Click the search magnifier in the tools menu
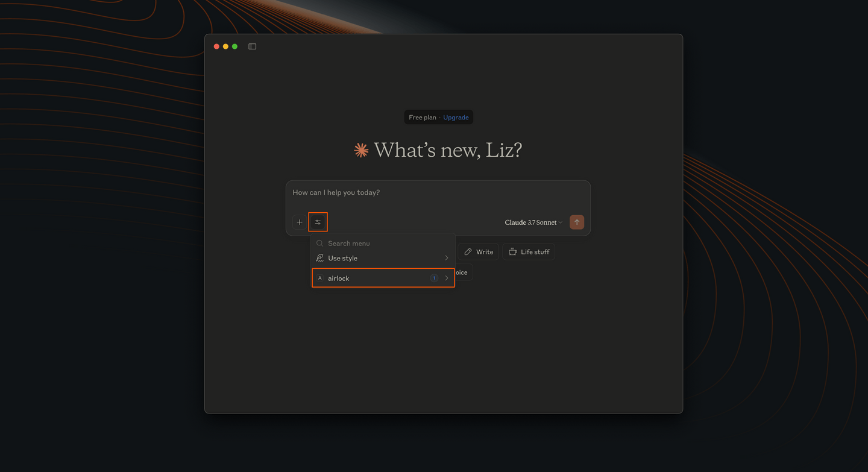868x472 pixels. [320, 243]
